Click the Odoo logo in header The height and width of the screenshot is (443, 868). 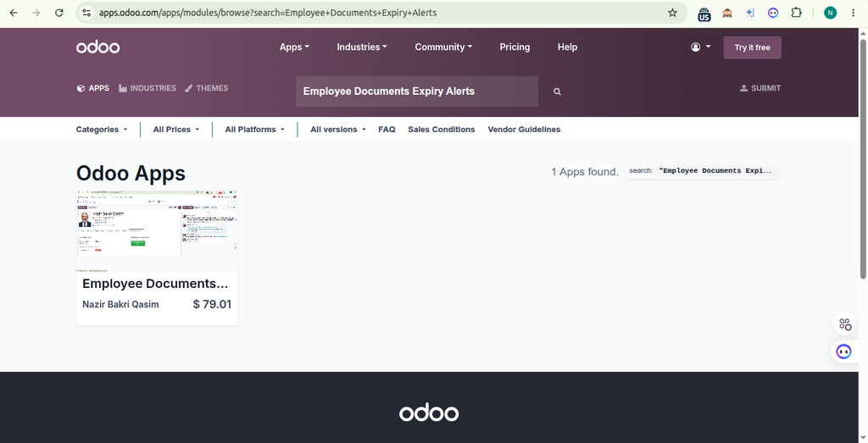[98, 47]
